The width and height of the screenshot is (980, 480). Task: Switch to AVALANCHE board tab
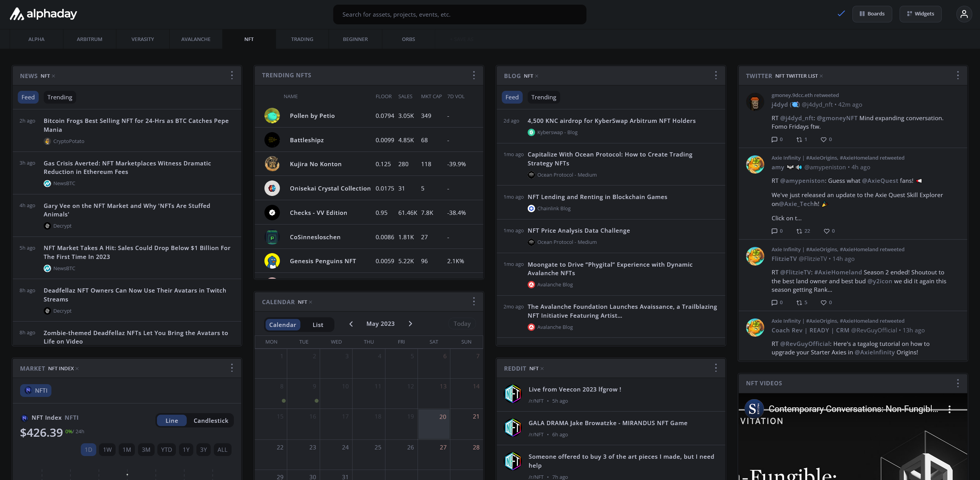(196, 39)
